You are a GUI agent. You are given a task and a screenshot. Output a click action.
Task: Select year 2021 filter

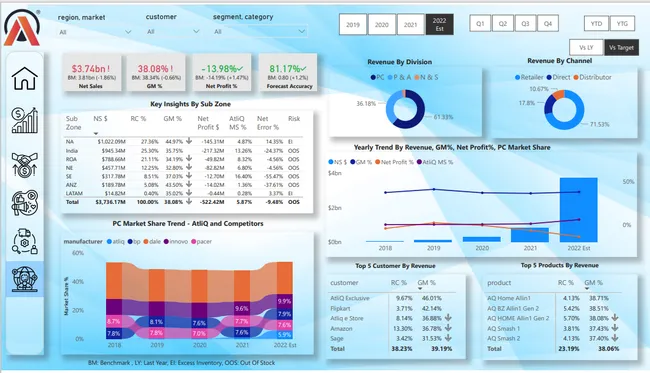click(410, 24)
